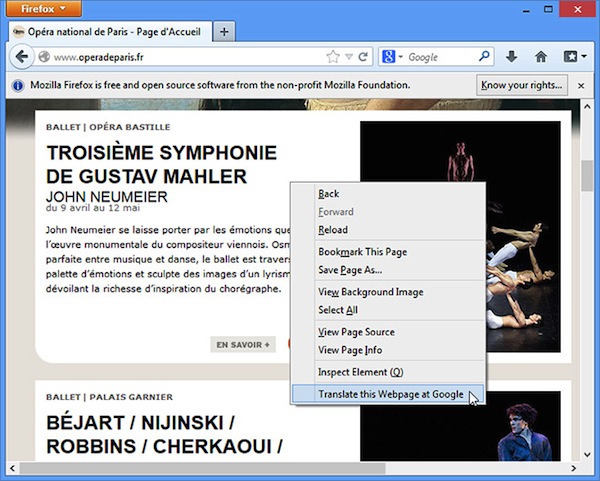Choose Inspect Element (Q) menu entry

[x=389, y=372]
